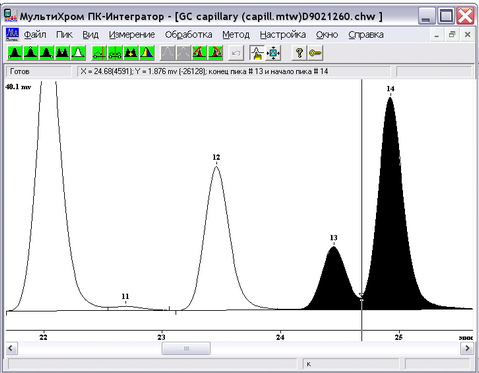
Task: Click the peak 12 apex in chromatogram
Action: click(216, 166)
